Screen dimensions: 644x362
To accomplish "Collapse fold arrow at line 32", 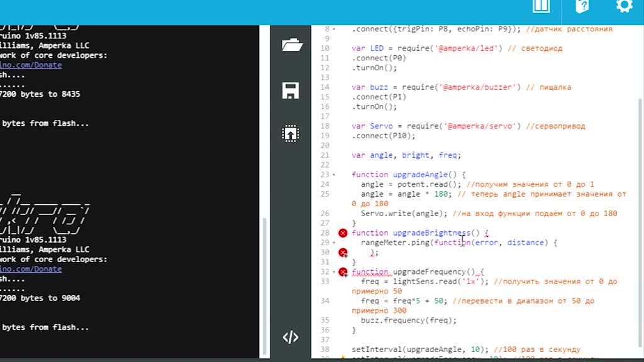I will (334, 271).
